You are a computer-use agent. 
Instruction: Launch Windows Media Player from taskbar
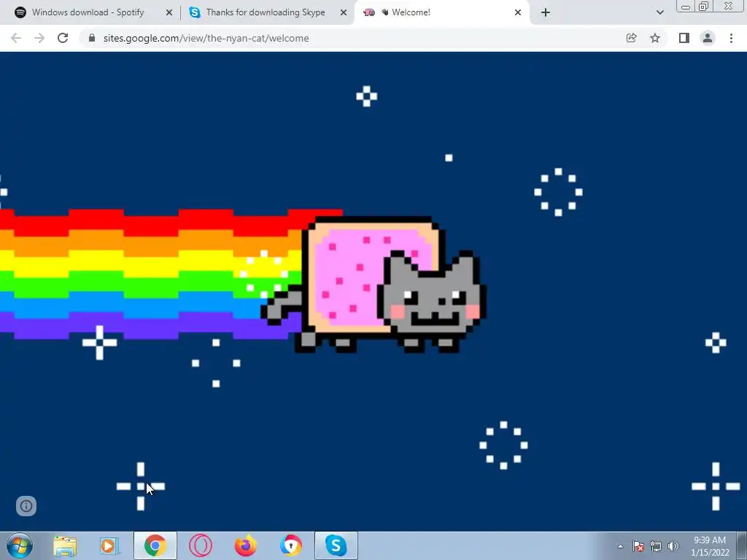109,545
